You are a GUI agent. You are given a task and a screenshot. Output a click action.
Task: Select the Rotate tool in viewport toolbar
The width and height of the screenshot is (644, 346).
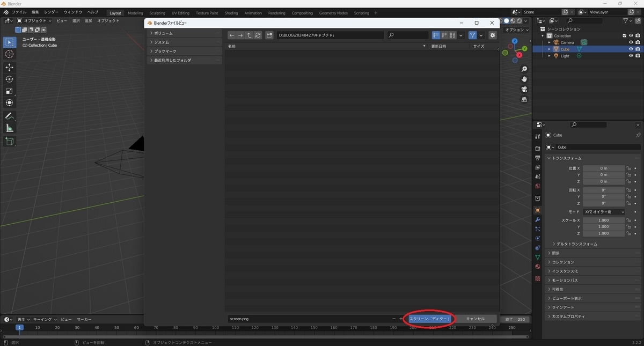click(x=10, y=79)
